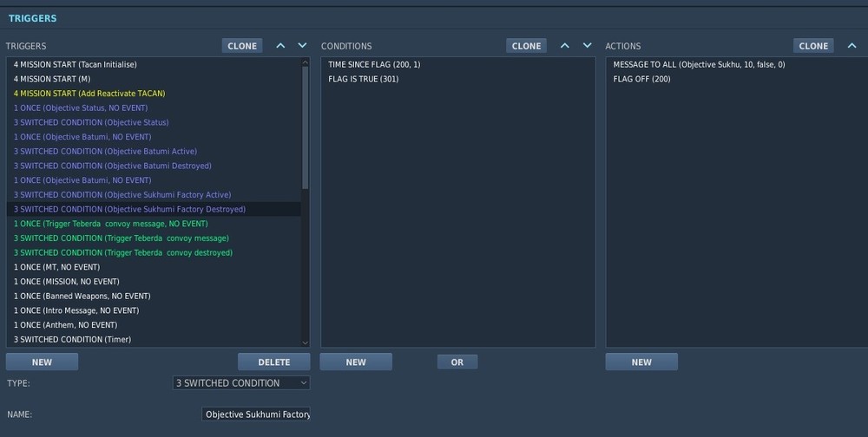Clone the selected action
The height and width of the screenshot is (437, 868).
[813, 46]
